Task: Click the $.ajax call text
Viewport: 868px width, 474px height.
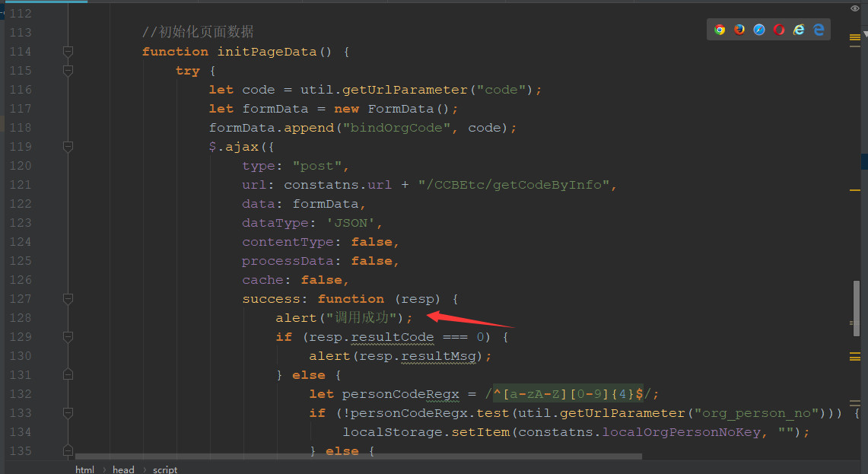Action: [x=234, y=147]
